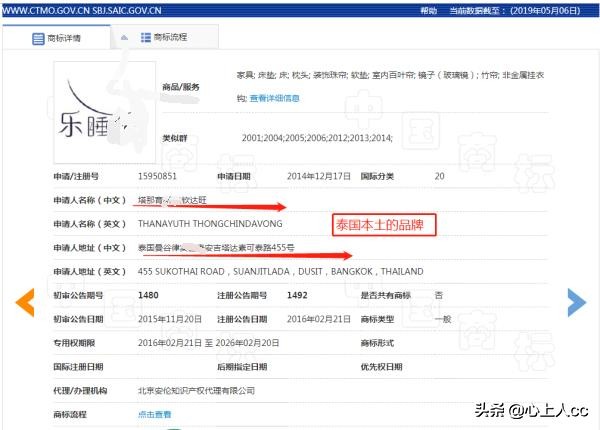The image size is (600, 430).
Task: Select the Chinese address 泰国曼谷 text
Action: pyautogui.click(x=216, y=248)
